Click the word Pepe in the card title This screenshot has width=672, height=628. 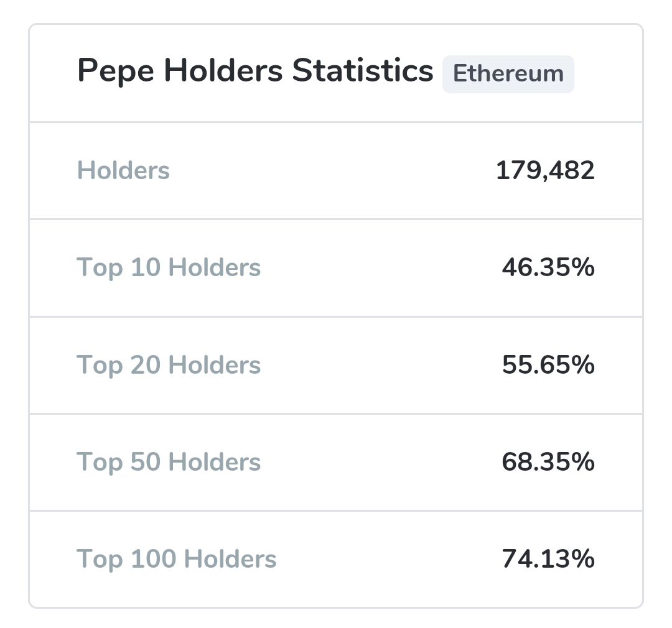[115, 72]
